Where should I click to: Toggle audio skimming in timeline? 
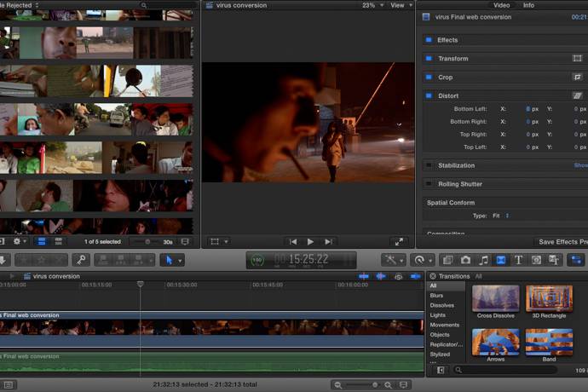point(381,276)
